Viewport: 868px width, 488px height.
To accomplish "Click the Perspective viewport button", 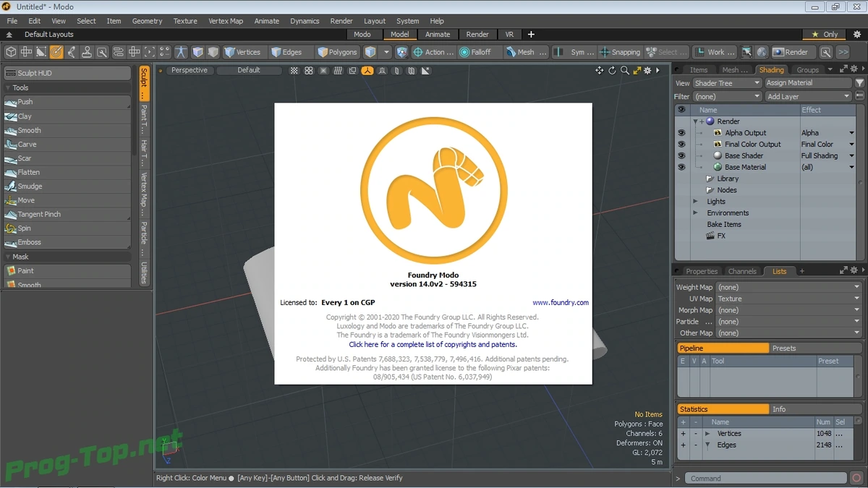I will click(190, 70).
